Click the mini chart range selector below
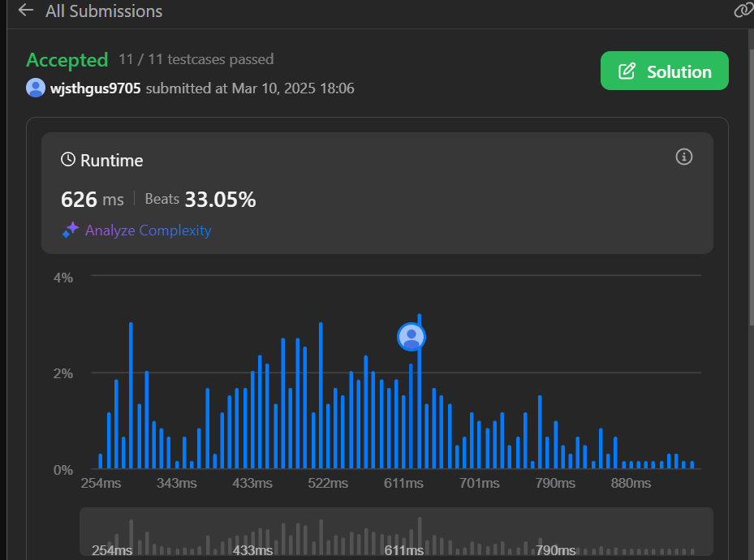This screenshot has width=754, height=560. [396, 532]
